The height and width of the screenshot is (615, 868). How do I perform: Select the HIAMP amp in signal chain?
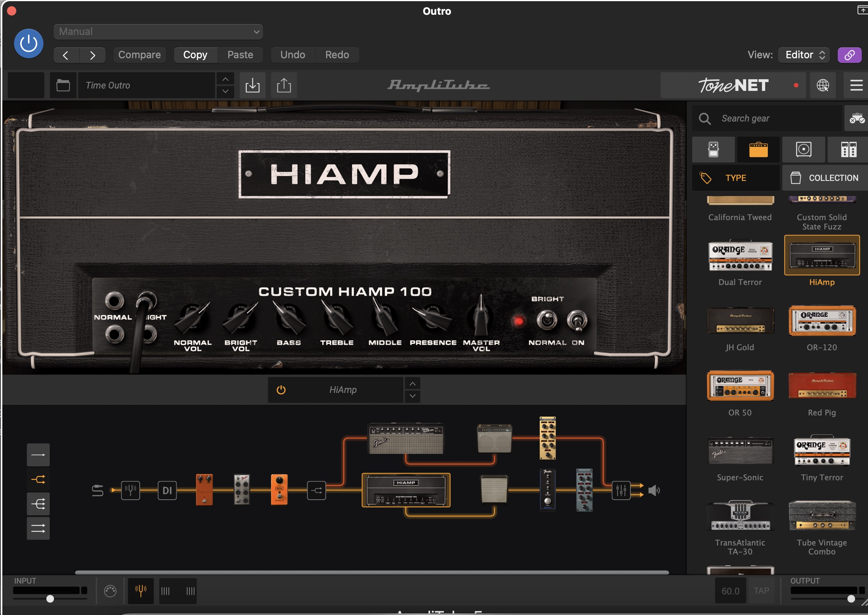(406, 490)
